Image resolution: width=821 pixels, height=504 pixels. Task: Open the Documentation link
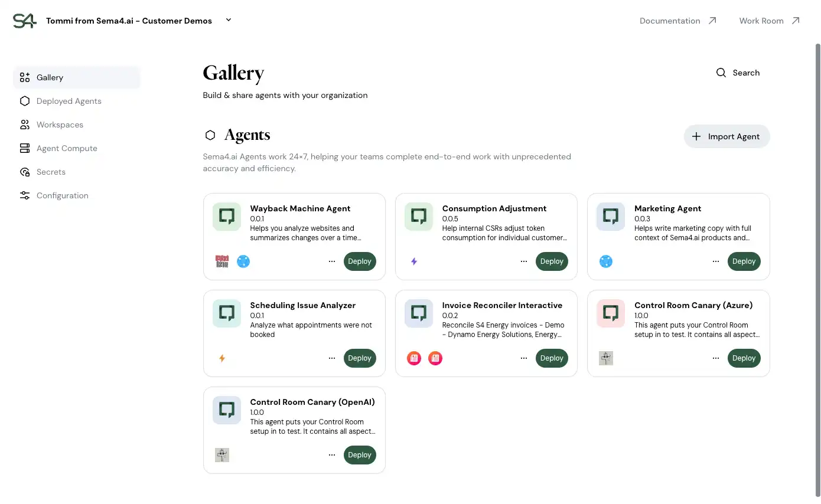669,20
